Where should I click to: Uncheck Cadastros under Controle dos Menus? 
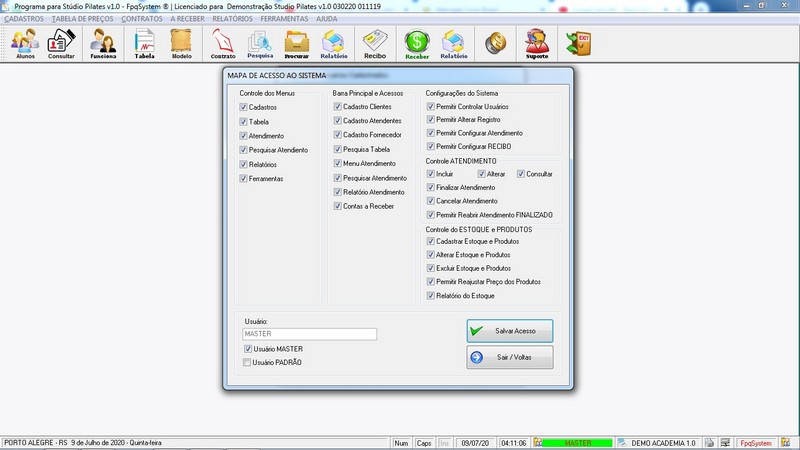[243, 107]
